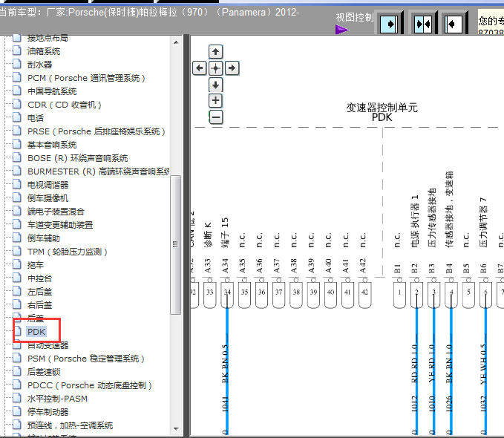
Task: Open the 刮水器 wiring entry
Action: 39,65
